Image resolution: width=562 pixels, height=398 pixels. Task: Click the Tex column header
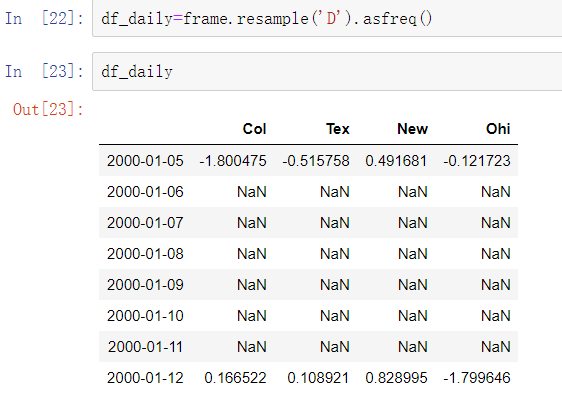tap(338, 129)
